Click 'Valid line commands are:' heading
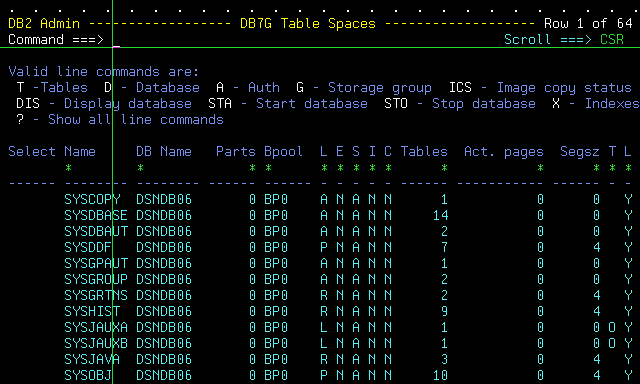The width and height of the screenshot is (640, 384). (x=104, y=72)
